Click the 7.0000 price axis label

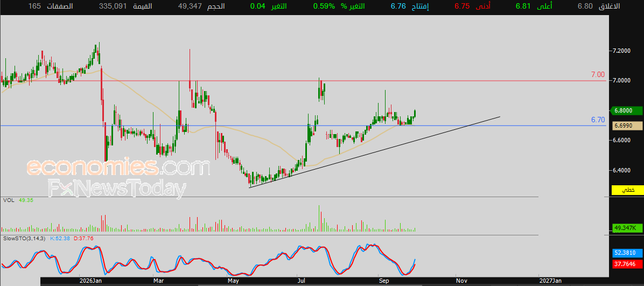coord(621,81)
